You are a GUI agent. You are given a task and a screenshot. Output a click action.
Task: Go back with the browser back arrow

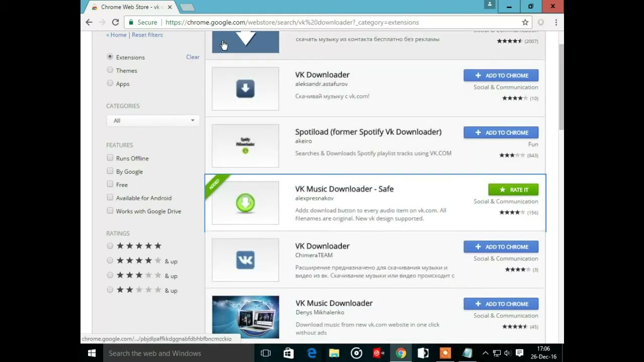(89, 22)
